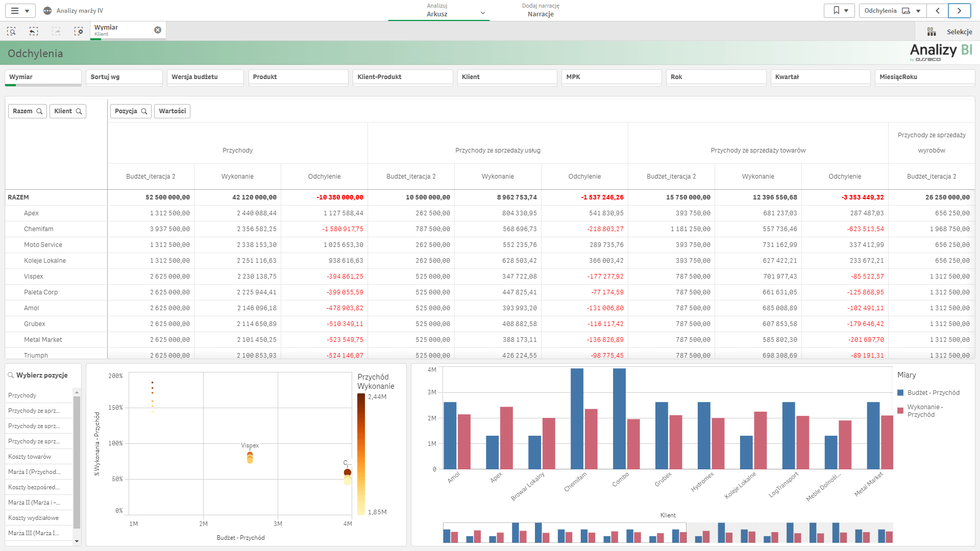The width and height of the screenshot is (980, 551).
Task: Toggle Wykonanie - Przychód legend item
Action: [924, 411]
